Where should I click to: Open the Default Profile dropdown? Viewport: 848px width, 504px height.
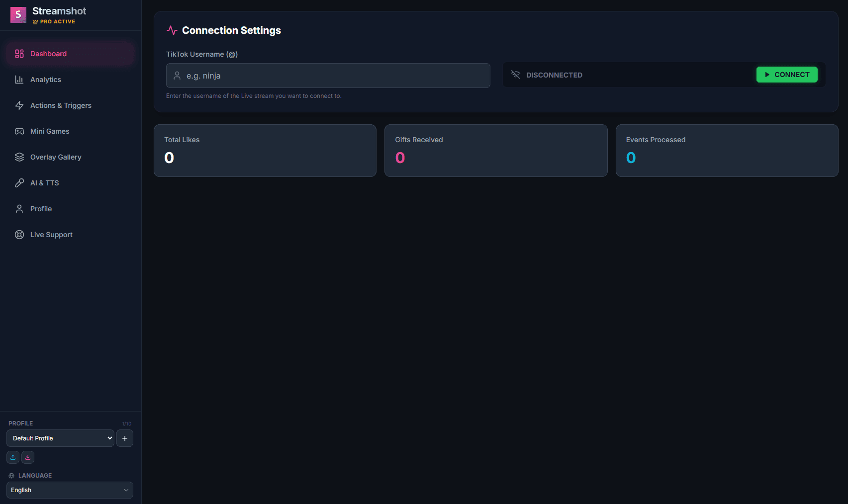tap(60, 438)
